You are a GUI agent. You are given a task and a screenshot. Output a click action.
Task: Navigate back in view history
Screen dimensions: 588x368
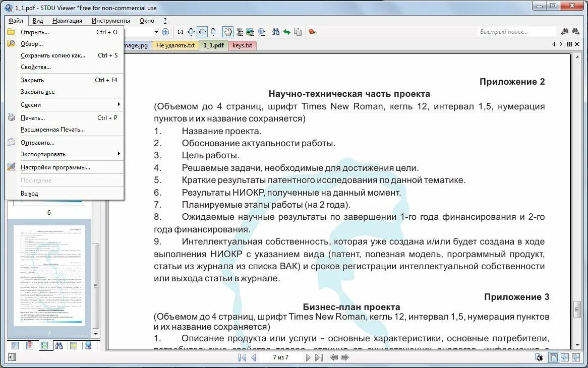(x=334, y=357)
